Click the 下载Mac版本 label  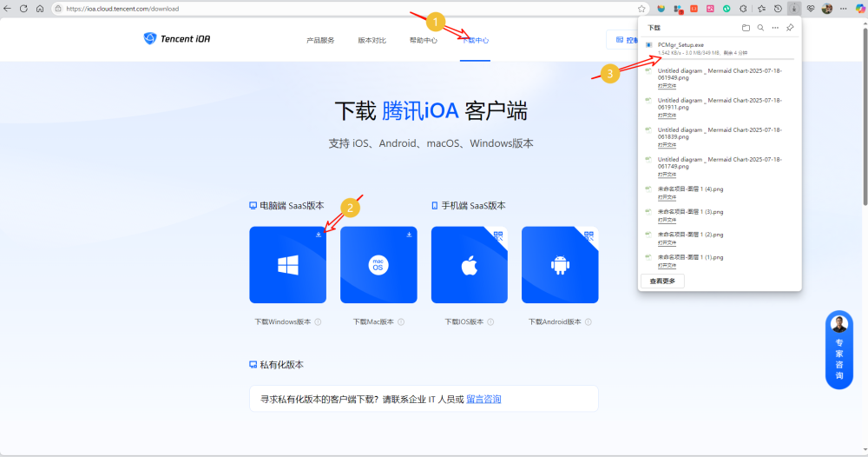(x=373, y=321)
